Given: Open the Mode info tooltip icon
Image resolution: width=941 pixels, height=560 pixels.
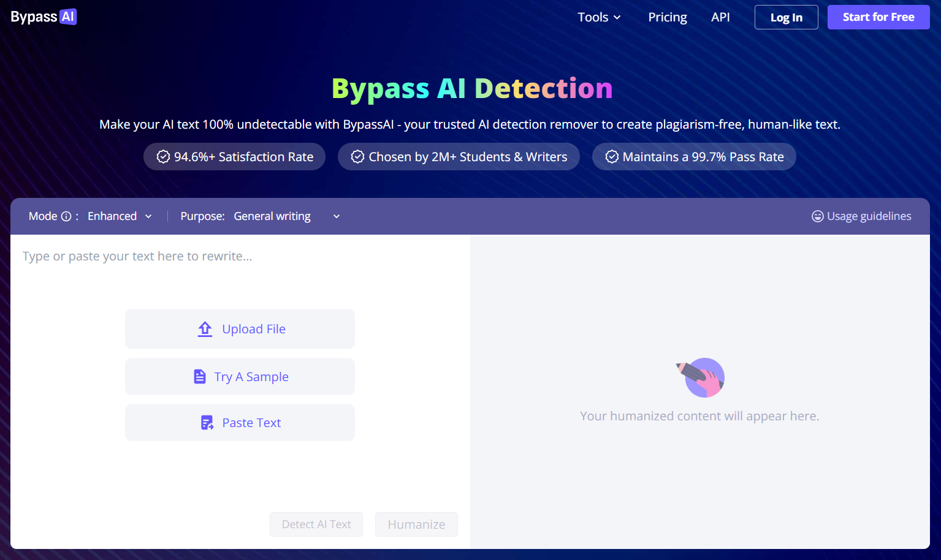Looking at the screenshot, I should (x=66, y=216).
